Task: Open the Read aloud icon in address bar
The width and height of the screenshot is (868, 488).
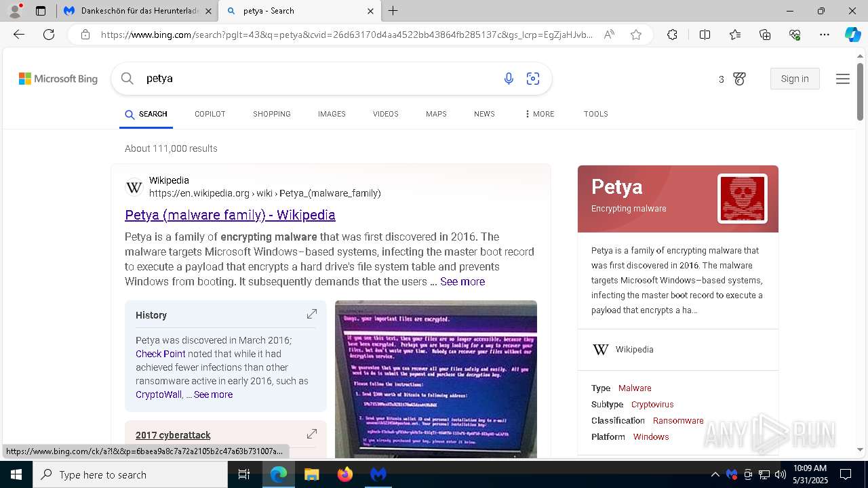Action: [x=609, y=35]
